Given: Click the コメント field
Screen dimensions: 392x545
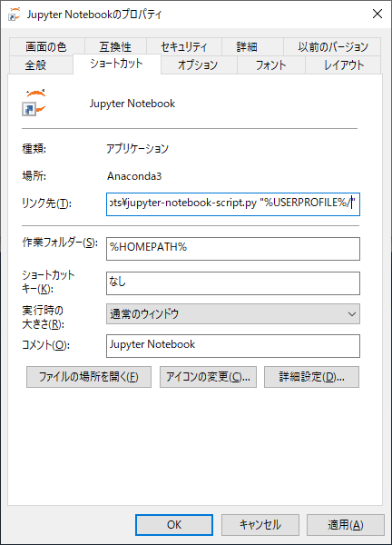Looking at the screenshot, I should click(x=233, y=346).
